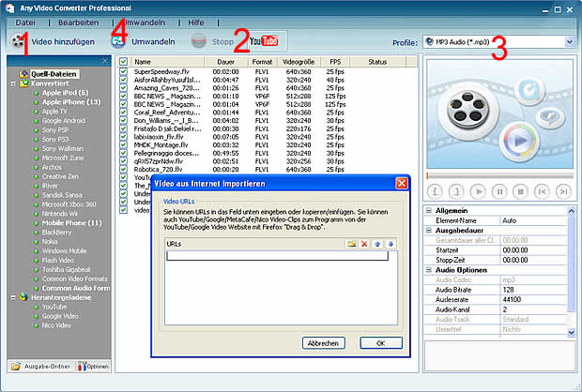The image size is (582, 392).
Task: Move URL up with blue up arrow
Action: pyautogui.click(x=377, y=244)
